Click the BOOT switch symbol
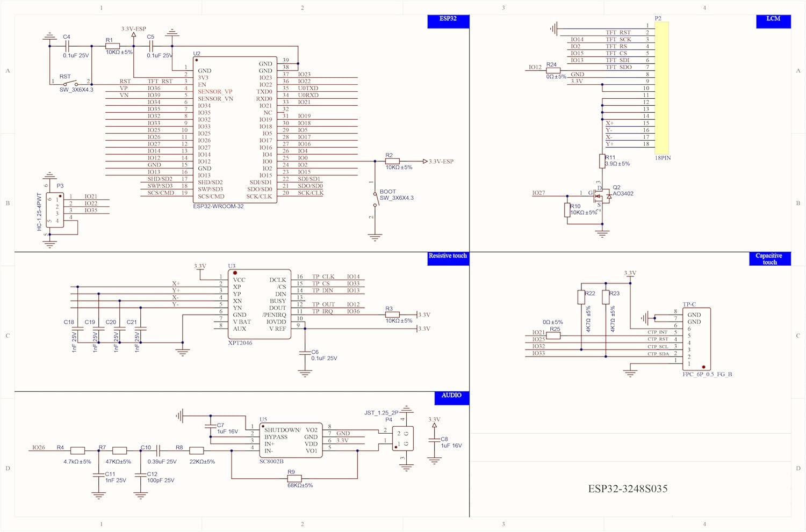The image size is (806, 532). 375,199
